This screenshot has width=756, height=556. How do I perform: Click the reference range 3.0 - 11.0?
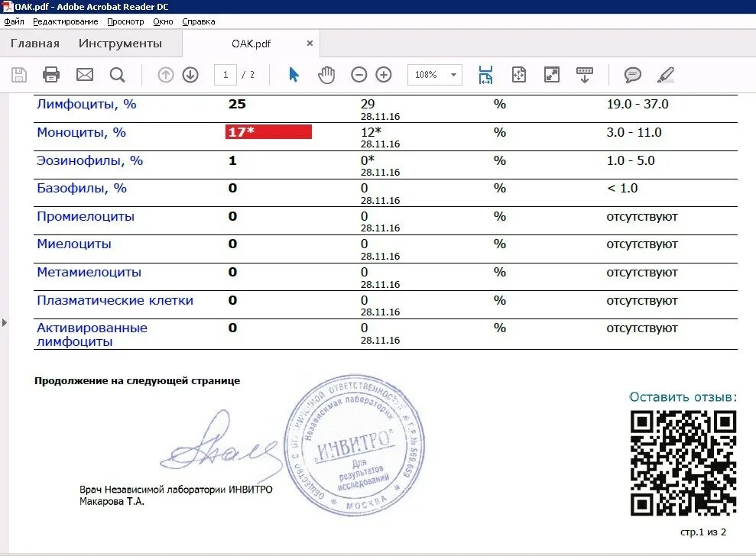pos(634,132)
